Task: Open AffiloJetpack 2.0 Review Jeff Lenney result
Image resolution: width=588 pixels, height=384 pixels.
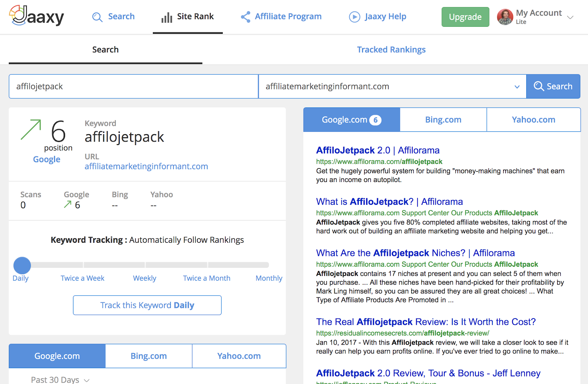Action: pyautogui.click(x=428, y=373)
